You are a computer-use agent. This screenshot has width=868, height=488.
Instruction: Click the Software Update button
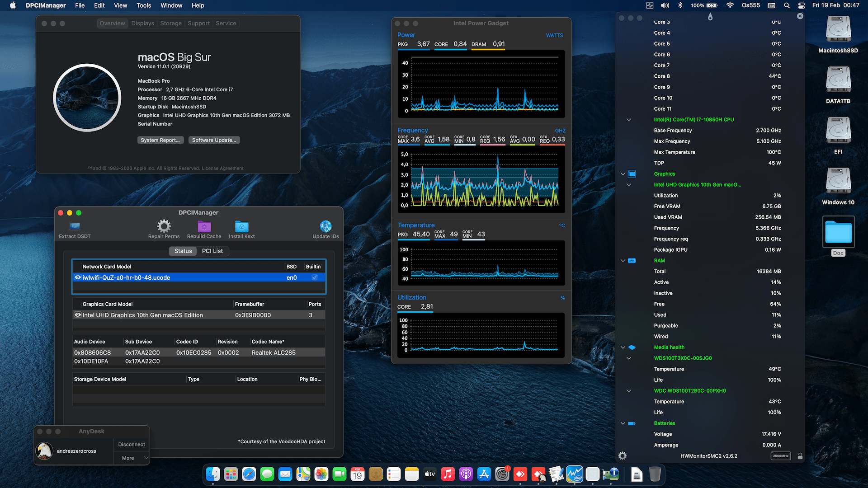214,140
